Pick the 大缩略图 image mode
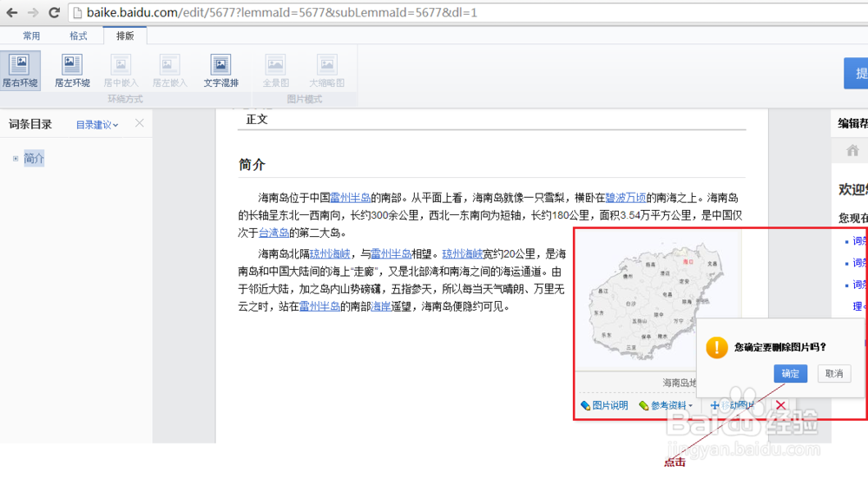 (x=326, y=71)
